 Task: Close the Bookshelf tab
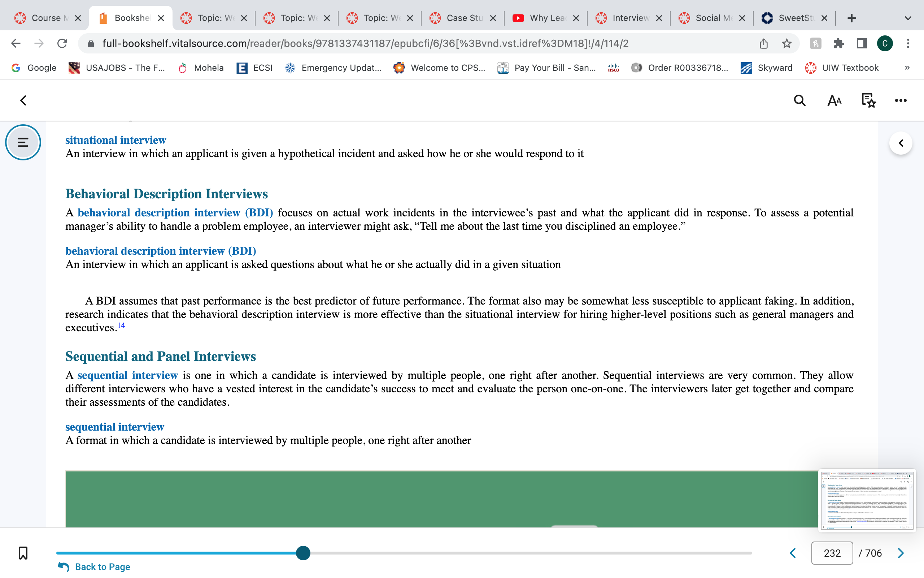(161, 18)
